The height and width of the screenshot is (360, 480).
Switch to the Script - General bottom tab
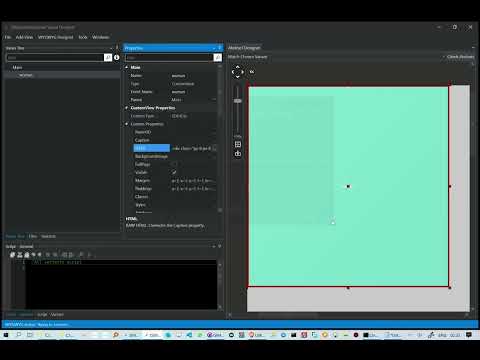(19, 315)
